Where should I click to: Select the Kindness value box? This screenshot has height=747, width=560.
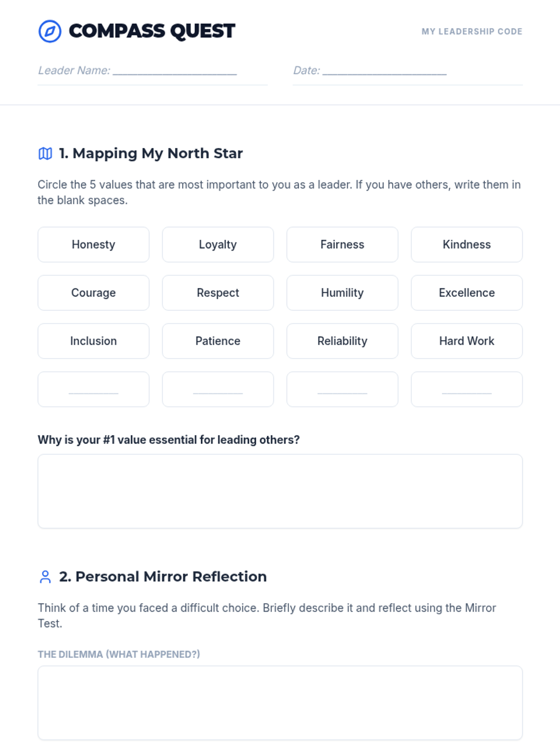[467, 245]
